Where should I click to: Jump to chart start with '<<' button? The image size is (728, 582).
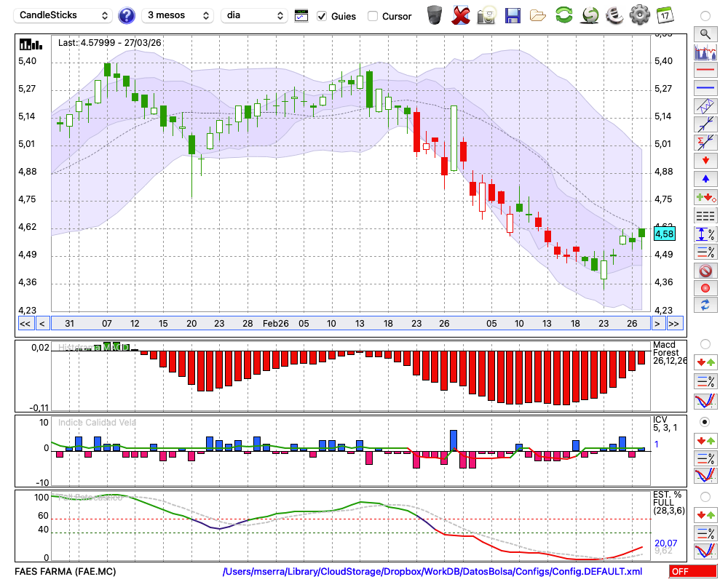point(25,323)
